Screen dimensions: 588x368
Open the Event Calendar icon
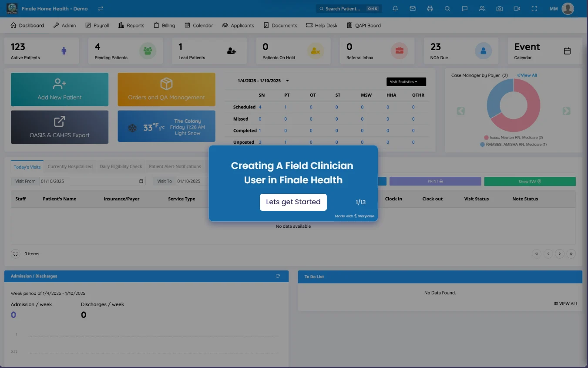point(567,51)
